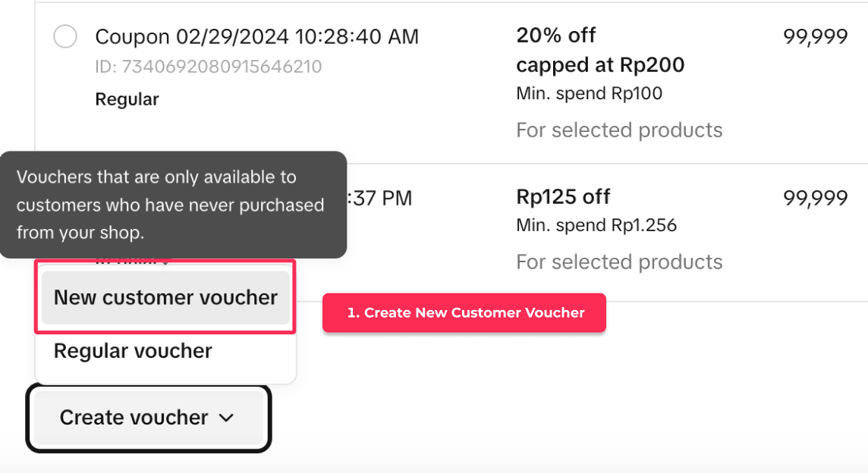
Task: Click the partially hidden :37 PM coupon time
Action: tap(380, 199)
